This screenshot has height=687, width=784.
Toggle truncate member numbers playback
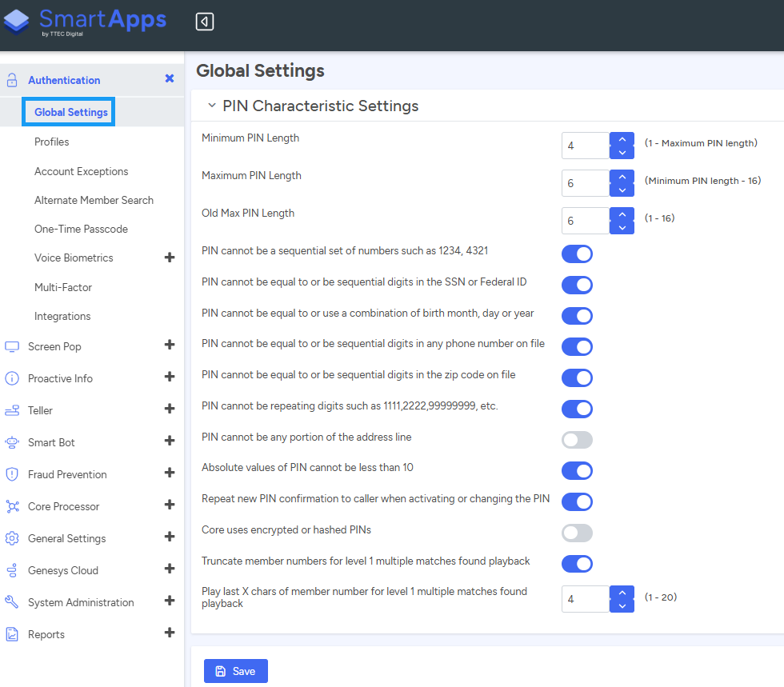tap(577, 564)
